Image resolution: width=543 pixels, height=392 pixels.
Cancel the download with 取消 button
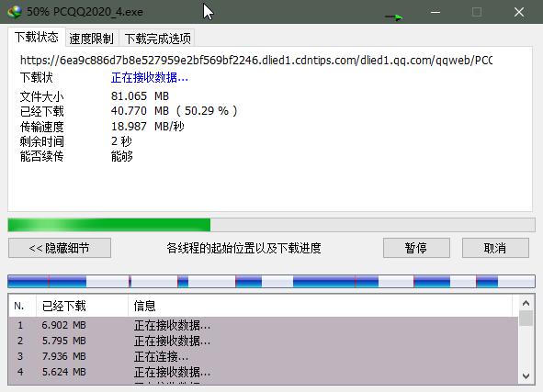pyautogui.click(x=495, y=248)
